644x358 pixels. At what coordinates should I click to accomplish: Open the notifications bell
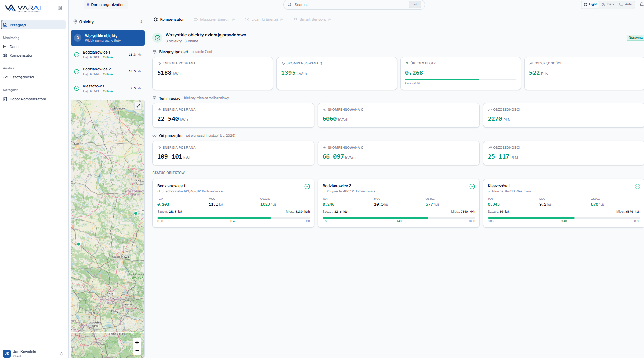[x=642, y=4]
